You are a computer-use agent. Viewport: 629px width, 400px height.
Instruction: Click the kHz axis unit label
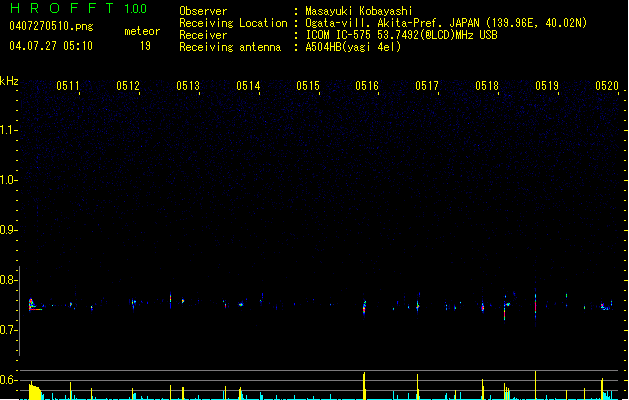(9, 81)
